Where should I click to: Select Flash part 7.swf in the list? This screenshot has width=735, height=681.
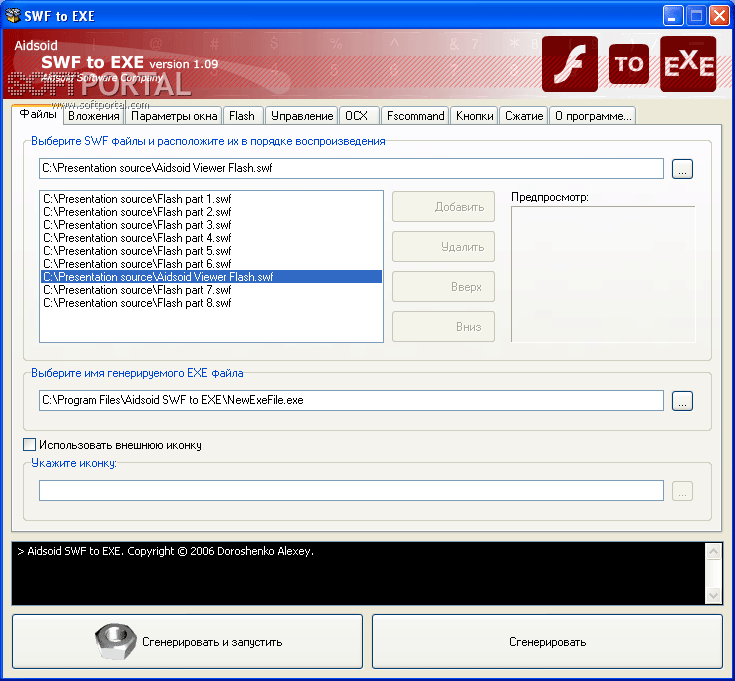[211, 290]
